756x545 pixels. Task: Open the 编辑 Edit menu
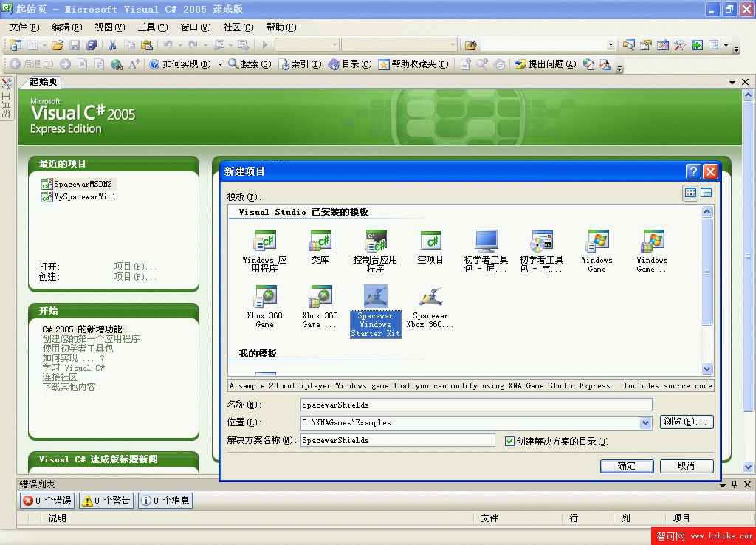tap(67, 27)
